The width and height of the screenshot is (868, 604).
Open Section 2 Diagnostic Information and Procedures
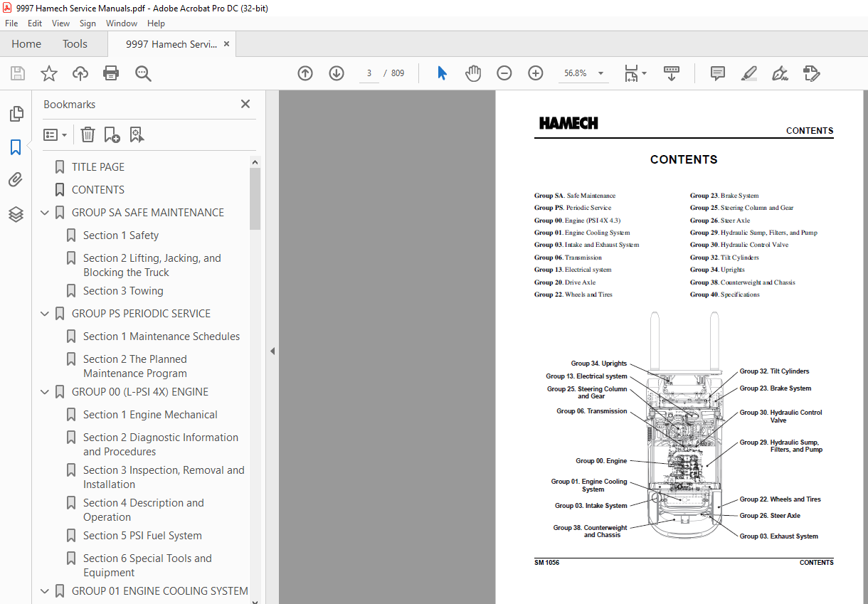coord(161,445)
